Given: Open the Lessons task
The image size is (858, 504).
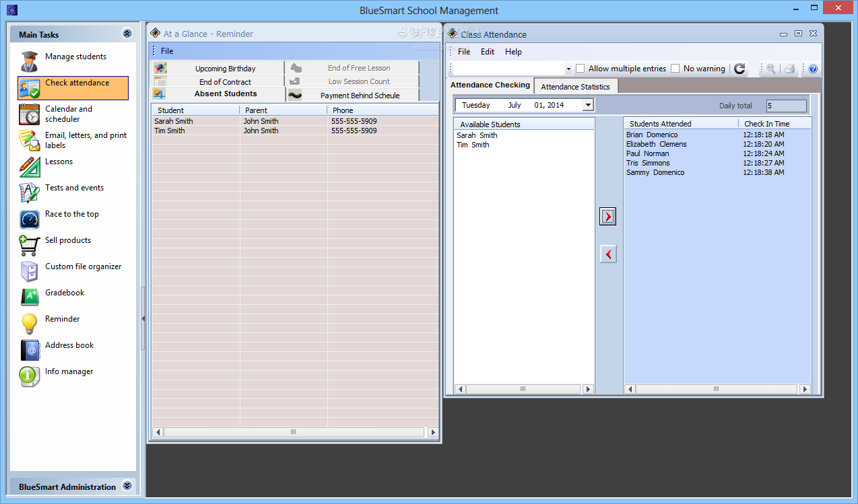Looking at the screenshot, I should pyautogui.click(x=73, y=167).
